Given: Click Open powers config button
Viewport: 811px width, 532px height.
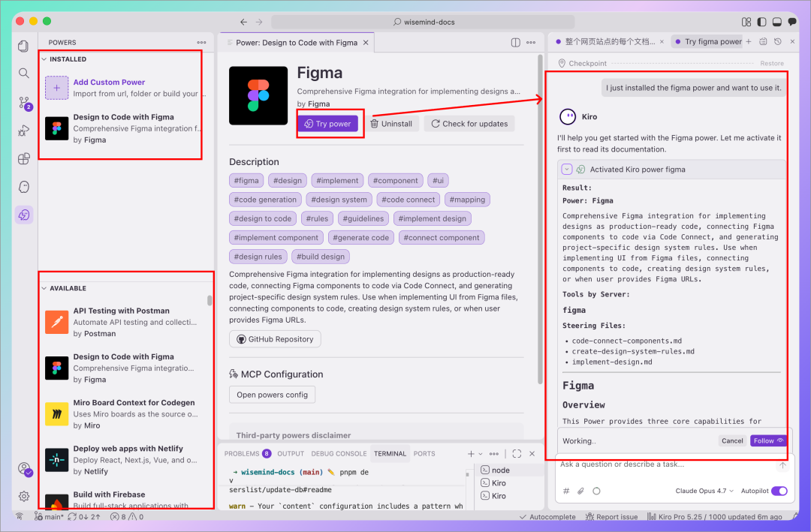Looking at the screenshot, I should tap(272, 395).
